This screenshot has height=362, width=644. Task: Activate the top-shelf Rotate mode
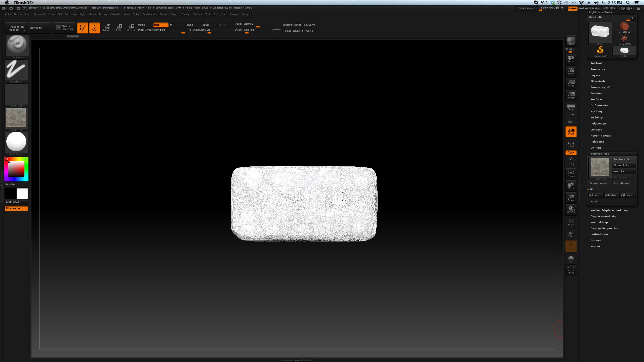tap(131, 28)
